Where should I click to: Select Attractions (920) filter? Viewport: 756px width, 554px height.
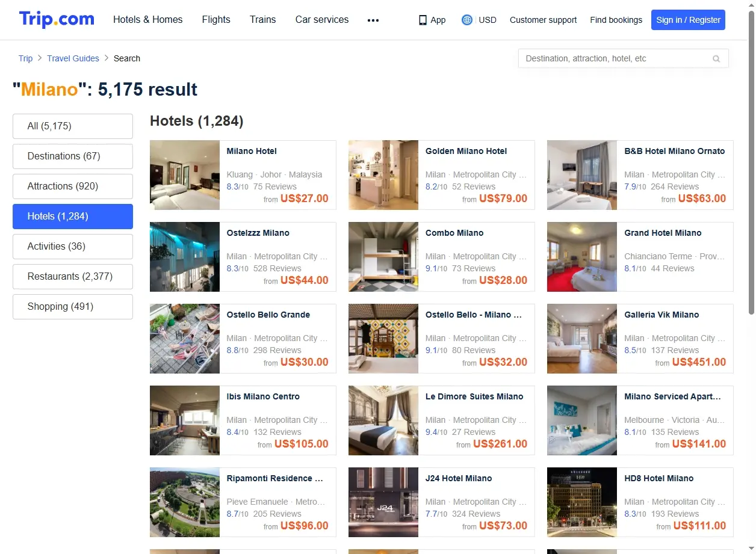tap(73, 186)
